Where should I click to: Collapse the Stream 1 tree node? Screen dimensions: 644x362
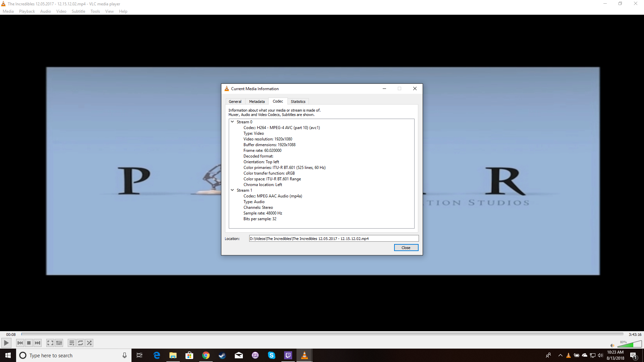coord(232,190)
